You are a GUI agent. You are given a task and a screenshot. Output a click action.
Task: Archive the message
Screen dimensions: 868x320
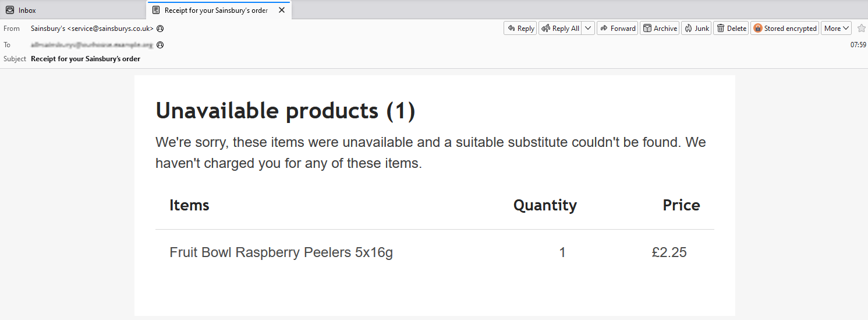(660, 28)
